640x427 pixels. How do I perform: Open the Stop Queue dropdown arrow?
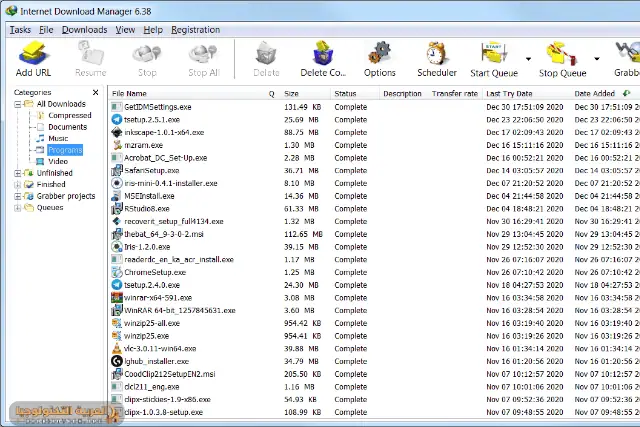click(x=597, y=59)
